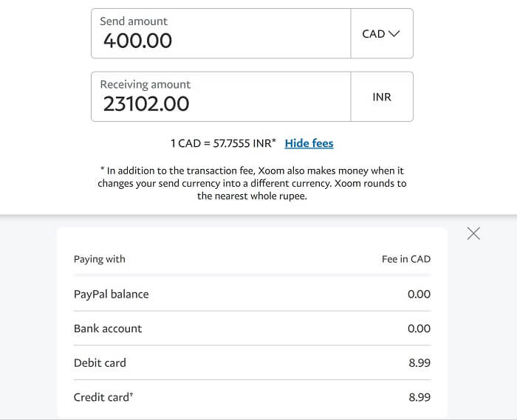The width and height of the screenshot is (517, 420).
Task: Select the Debit card payment row
Action: tap(251, 363)
